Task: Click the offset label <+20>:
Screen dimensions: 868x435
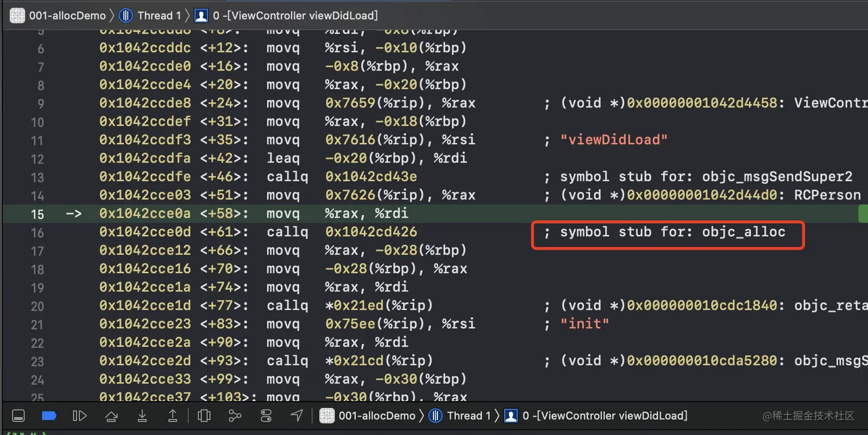Action: click(x=224, y=85)
